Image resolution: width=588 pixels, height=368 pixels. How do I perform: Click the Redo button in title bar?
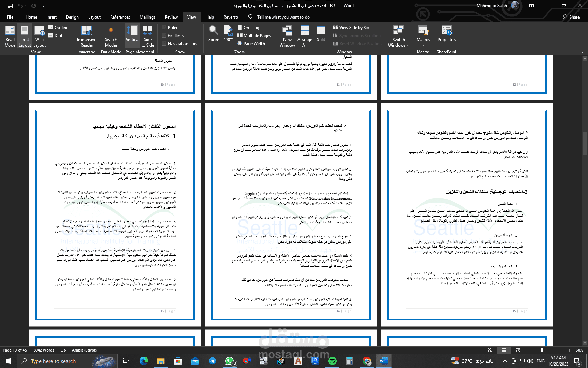coord(34,6)
